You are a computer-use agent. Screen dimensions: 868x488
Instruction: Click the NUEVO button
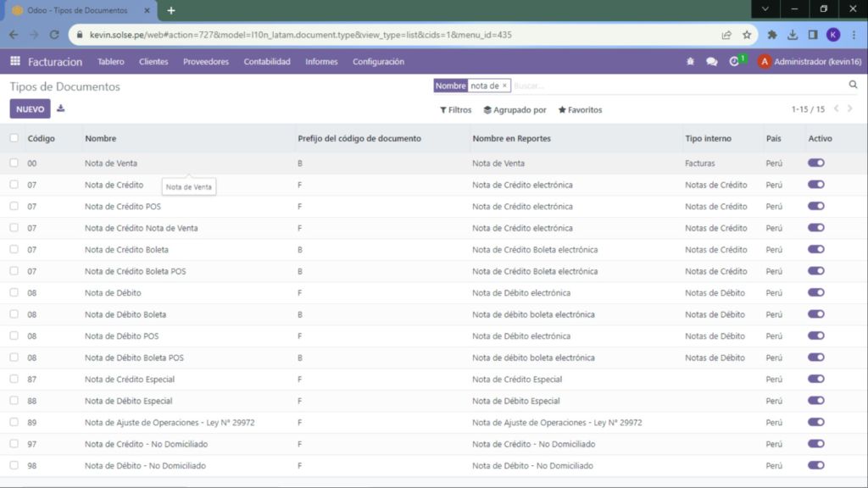click(x=31, y=109)
